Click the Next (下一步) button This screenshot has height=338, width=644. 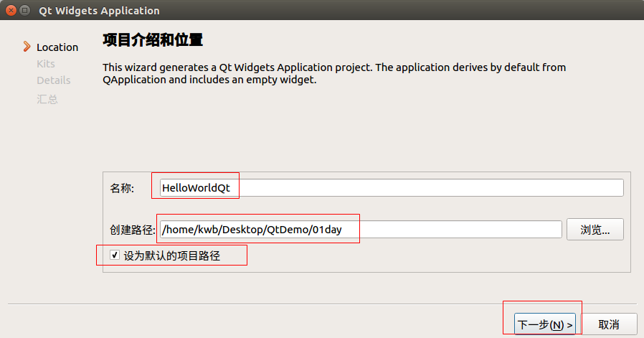coord(544,325)
